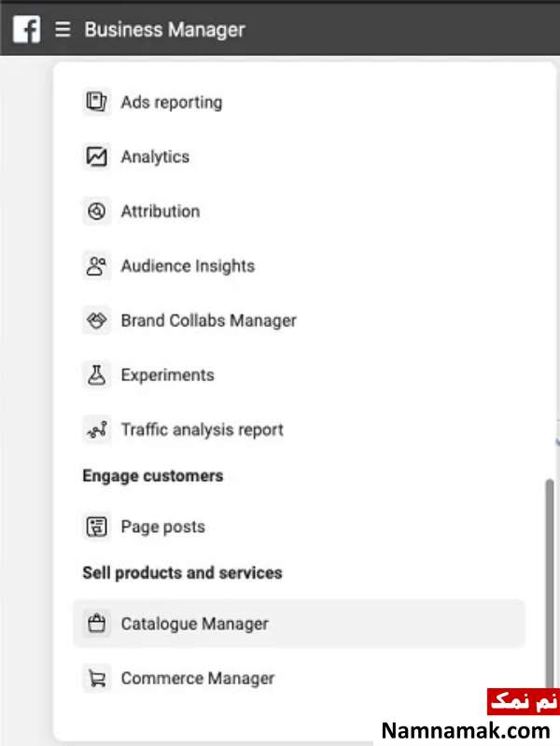Click the Analytics chart icon
Image resolution: width=560 pixels, height=746 pixels.
96,157
